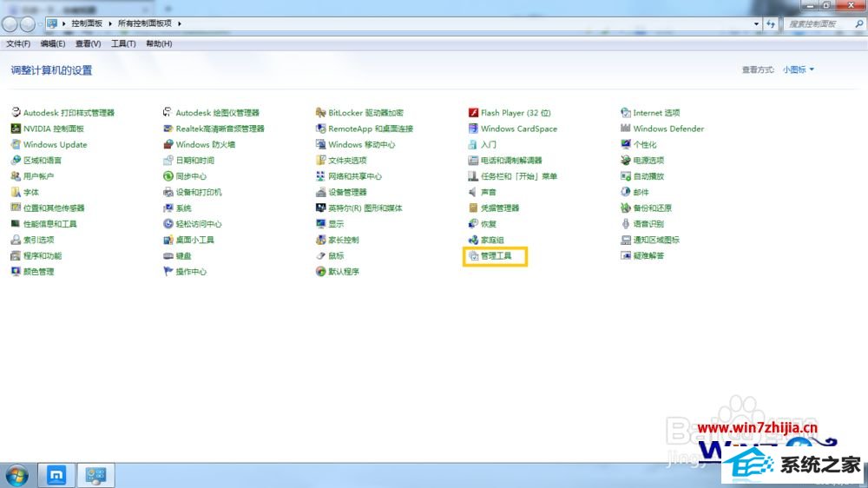Open the 位置和其他传感器 link
The image size is (868, 488).
(54, 208)
